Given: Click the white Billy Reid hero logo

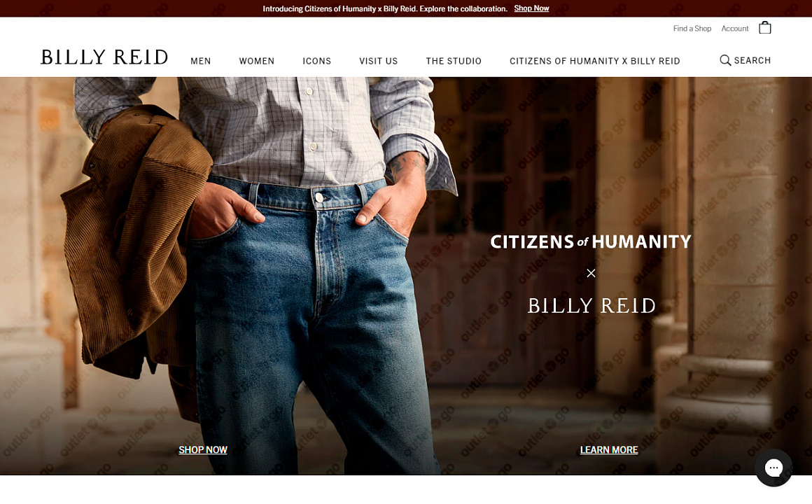Looking at the screenshot, I should coord(591,306).
